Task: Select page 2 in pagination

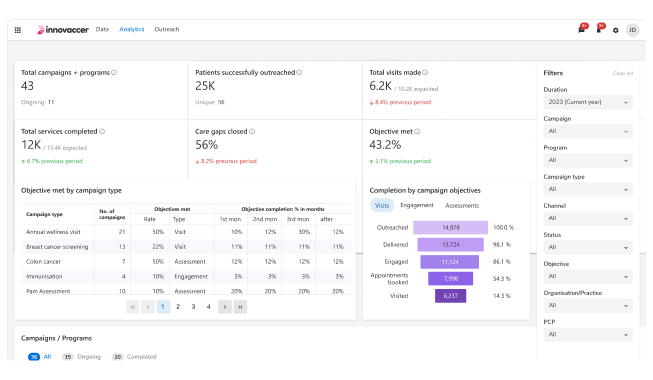Action: (178, 307)
